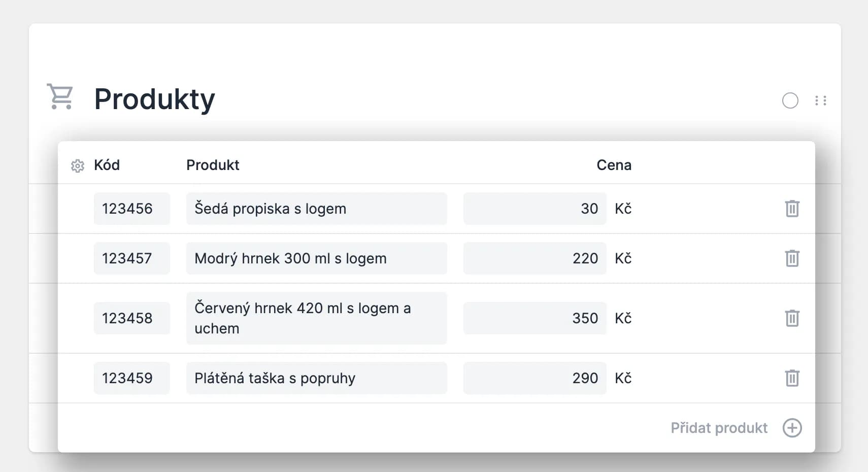Edit code field 123457
Screen dimensions: 868x472
pyautogui.click(x=131, y=258)
